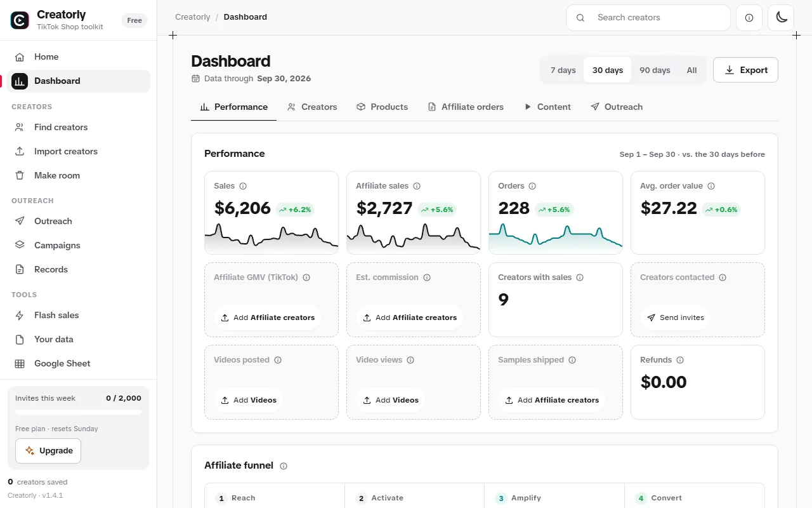Open info tooltip next to Affiliate GMV (TikTok)

[x=306, y=277]
